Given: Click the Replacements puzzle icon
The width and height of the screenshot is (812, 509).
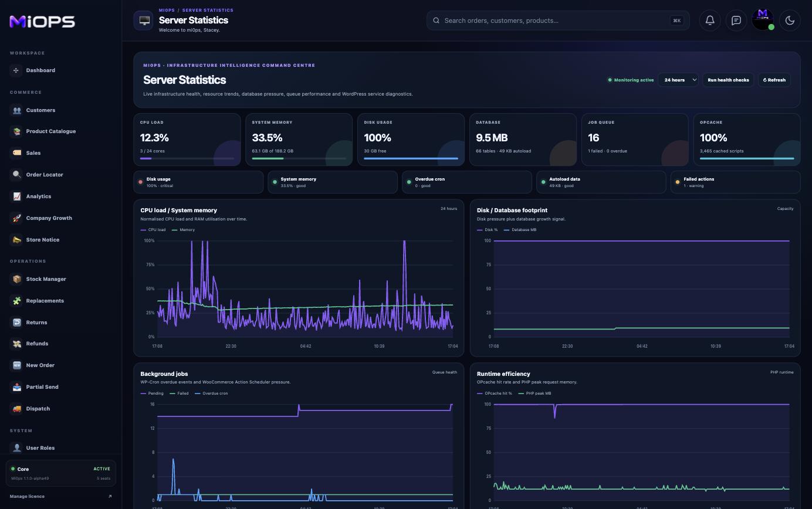Looking at the screenshot, I should pyautogui.click(x=16, y=301).
